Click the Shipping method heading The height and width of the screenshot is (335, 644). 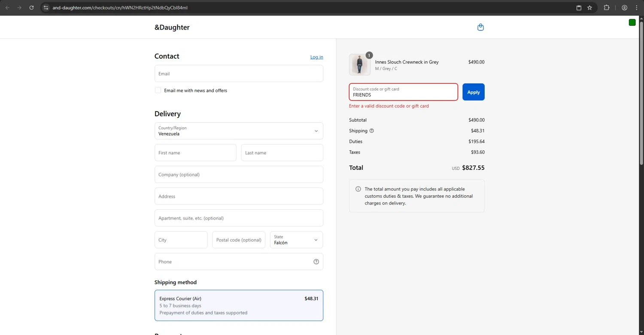pyautogui.click(x=176, y=282)
